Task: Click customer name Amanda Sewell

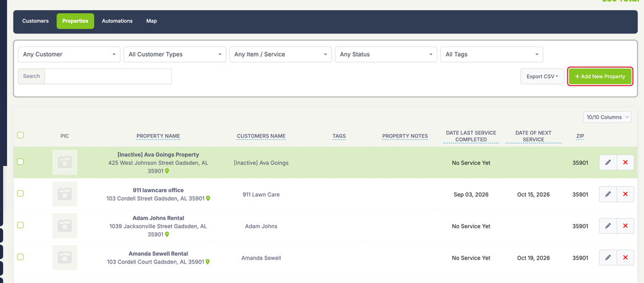Action: (x=261, y=258)
